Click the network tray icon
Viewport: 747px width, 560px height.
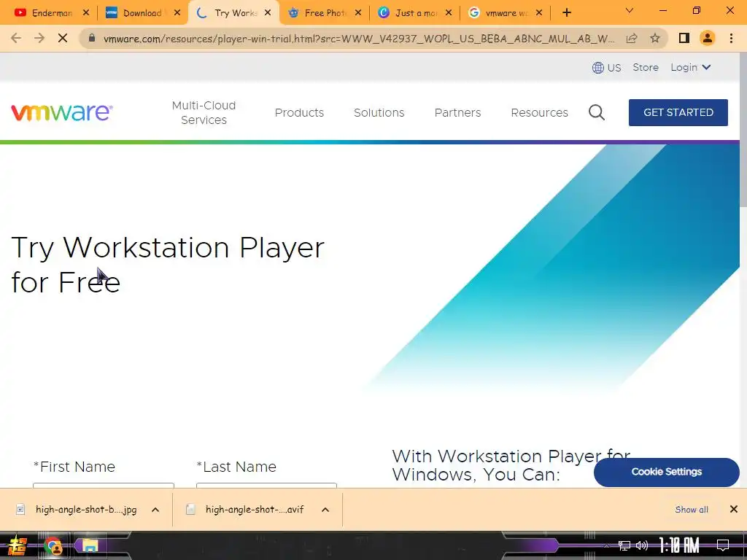pyautogui.click(x=624, y=545)
